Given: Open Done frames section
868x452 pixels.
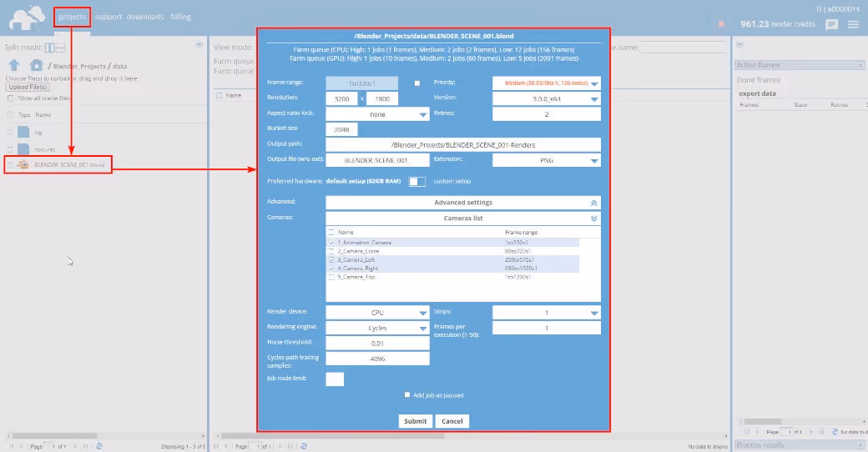Looking at the screenshot, I should [x=759, y=80].
